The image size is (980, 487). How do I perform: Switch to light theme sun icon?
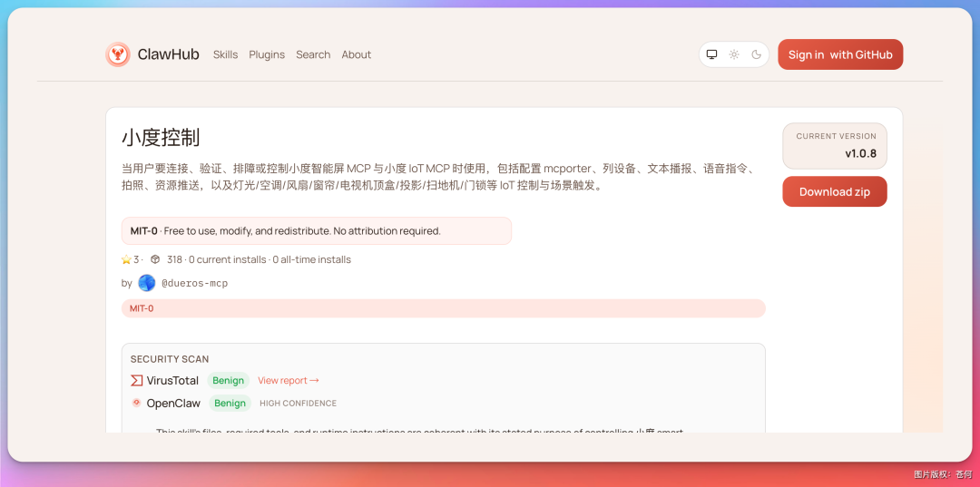coord(734,54)
